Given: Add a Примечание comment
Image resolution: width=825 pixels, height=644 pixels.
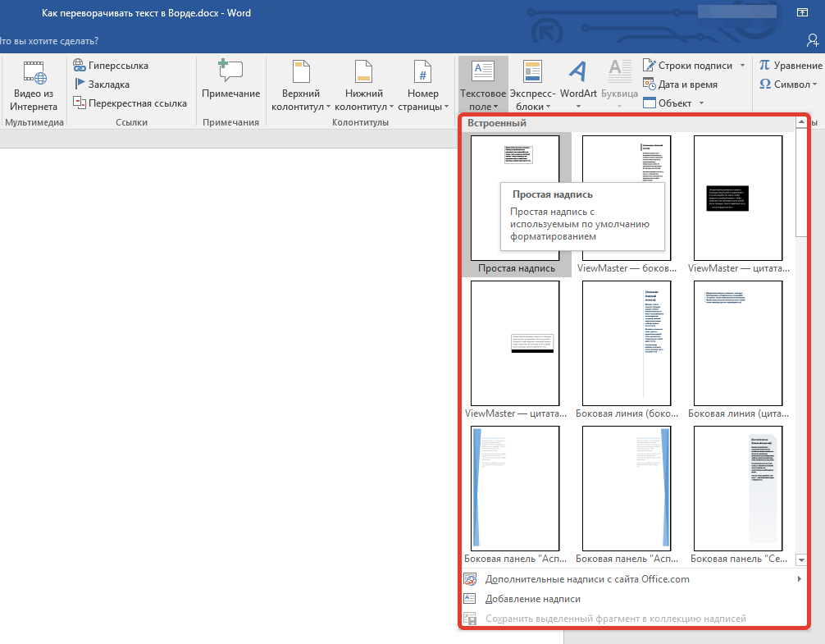Looking at the screenshot, I should (230, 79).
